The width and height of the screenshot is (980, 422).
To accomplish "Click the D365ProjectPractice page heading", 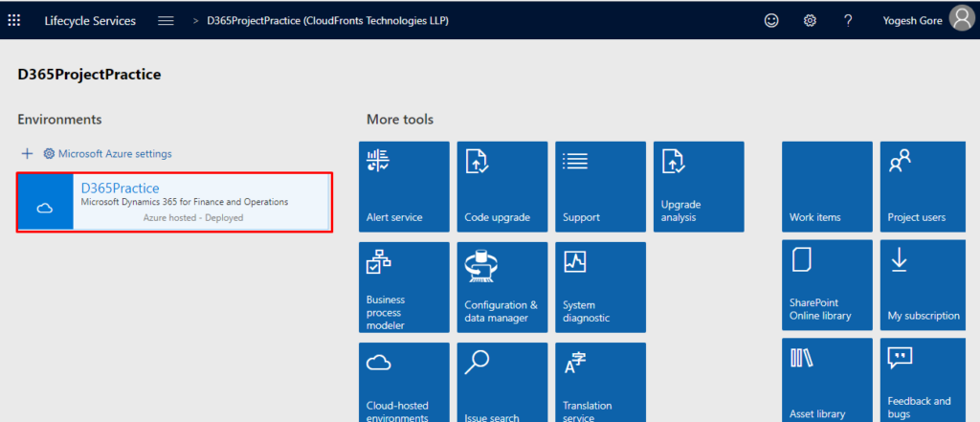I will (89, 75).
